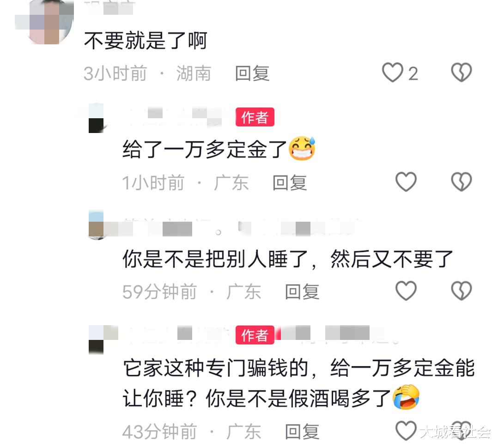Like the '不要就是了啊' comment with heart

(x=393, y=73)
